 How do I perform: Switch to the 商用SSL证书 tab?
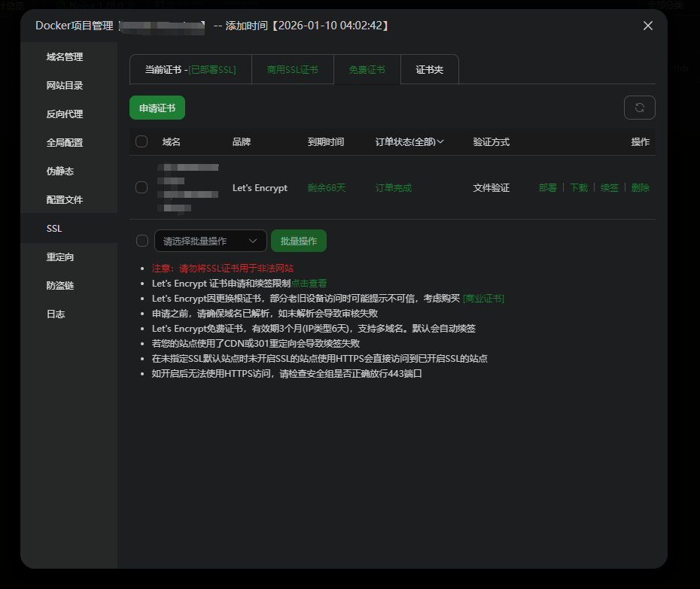[292, 70]
